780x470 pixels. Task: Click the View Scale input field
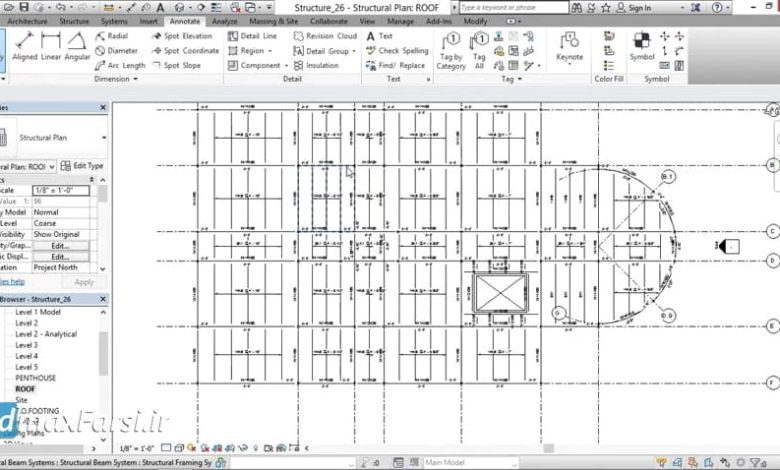(61, 190)
